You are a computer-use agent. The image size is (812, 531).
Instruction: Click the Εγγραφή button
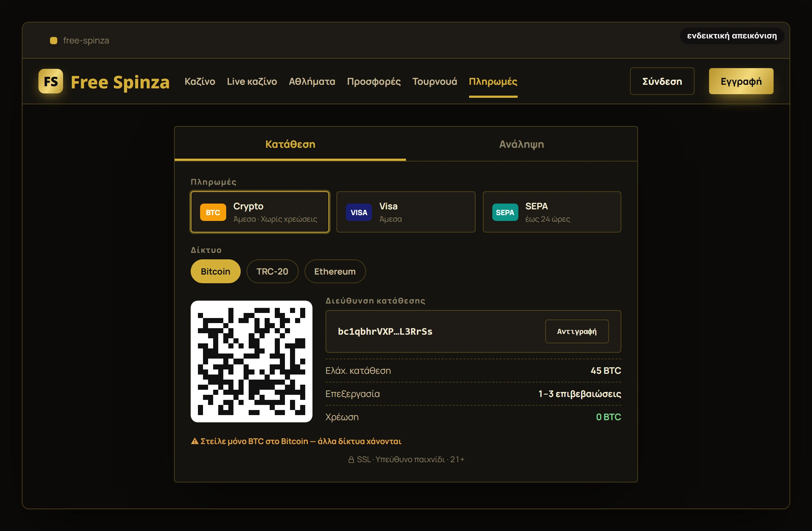point(741,81)
